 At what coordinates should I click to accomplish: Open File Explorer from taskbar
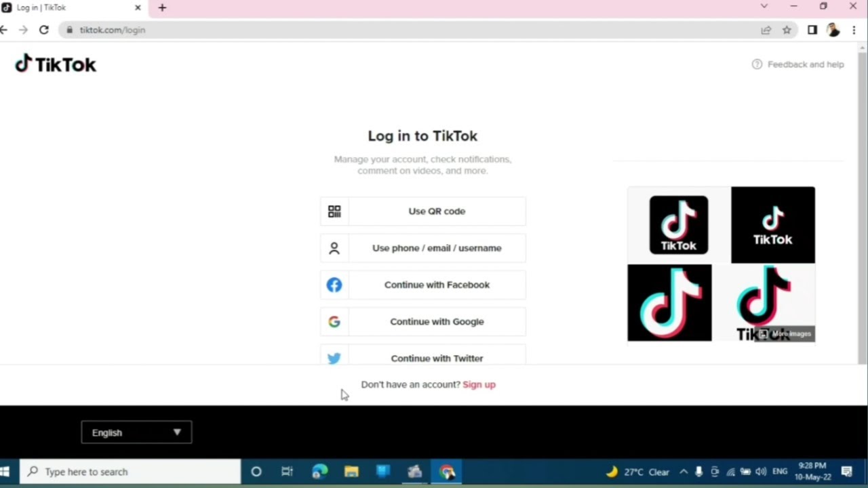(351, 472)
